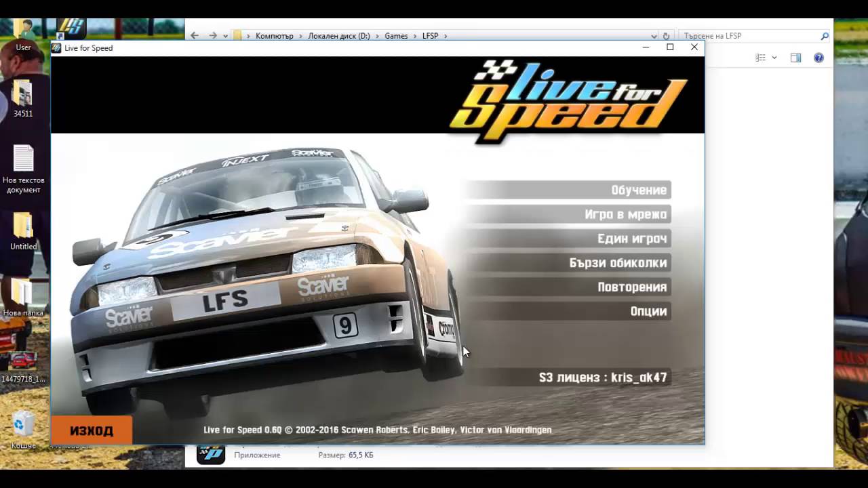Click the ИЗХОД exit button
Image resolution: width=868 pixels, height=488 pixels.
[x=92, y=430]
